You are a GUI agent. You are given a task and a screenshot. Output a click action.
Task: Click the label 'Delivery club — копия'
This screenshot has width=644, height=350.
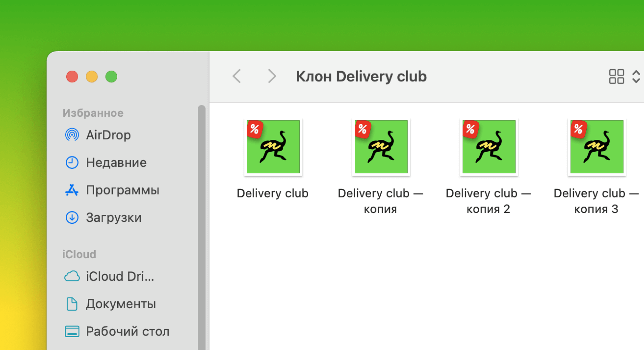tap(380, 201)
